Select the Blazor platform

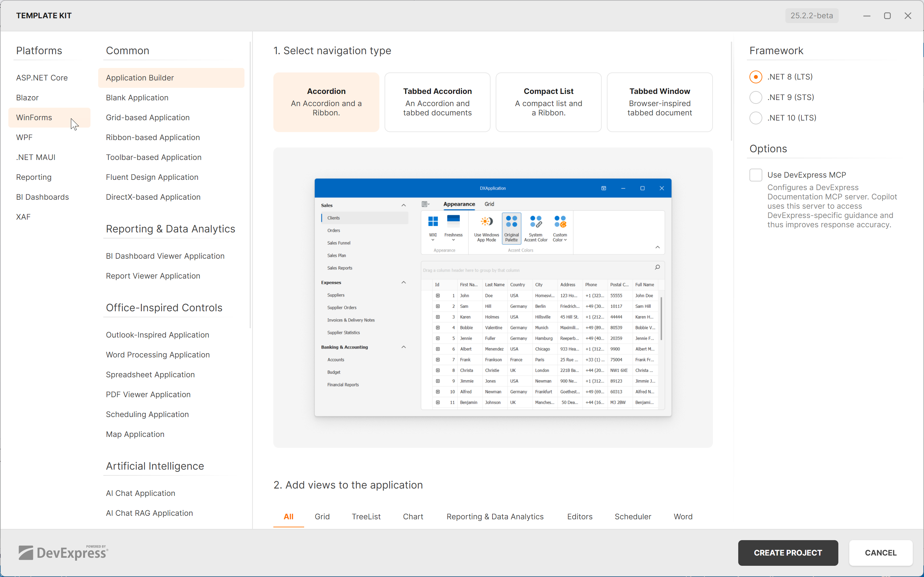[x=28, y=98]
